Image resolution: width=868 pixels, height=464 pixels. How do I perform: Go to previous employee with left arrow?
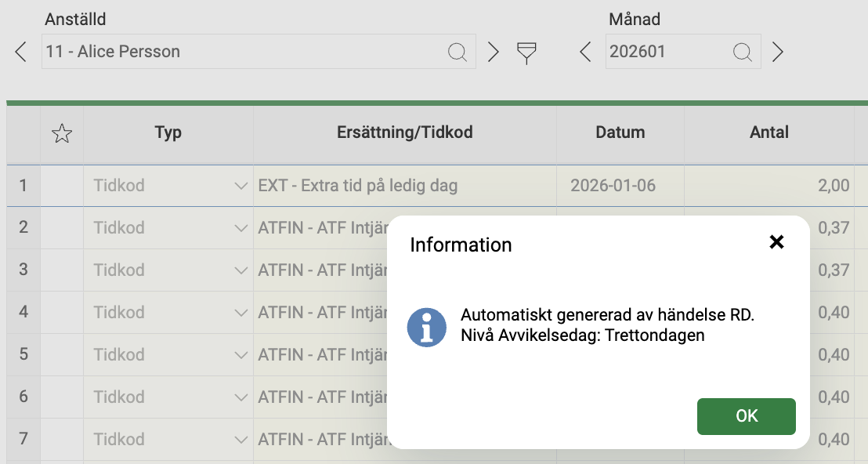(x=21, y=52)
